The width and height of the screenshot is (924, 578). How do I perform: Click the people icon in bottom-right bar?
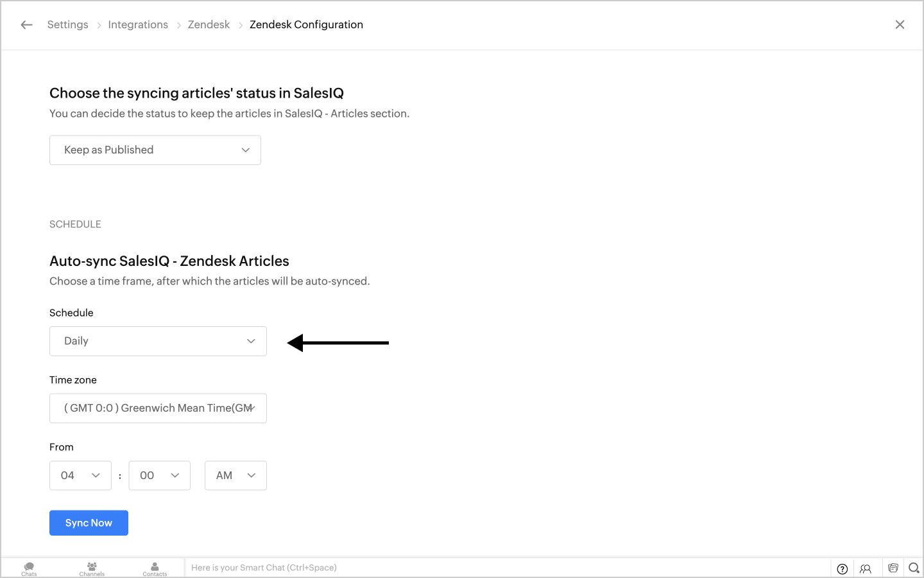[866, 568]
